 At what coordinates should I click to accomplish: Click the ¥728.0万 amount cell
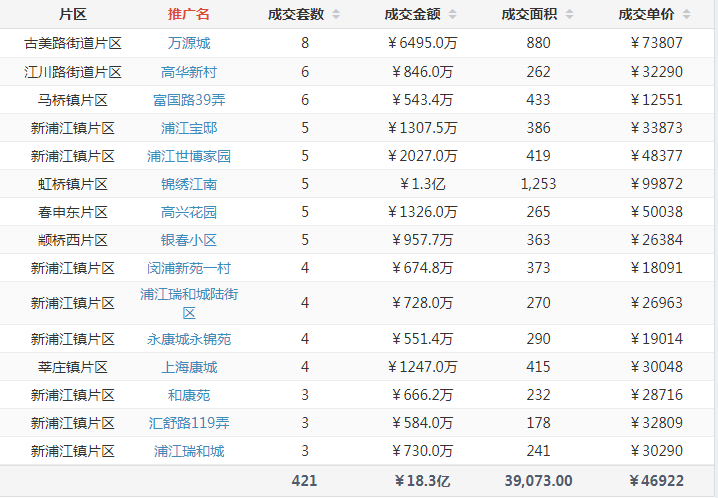point(422,303)
